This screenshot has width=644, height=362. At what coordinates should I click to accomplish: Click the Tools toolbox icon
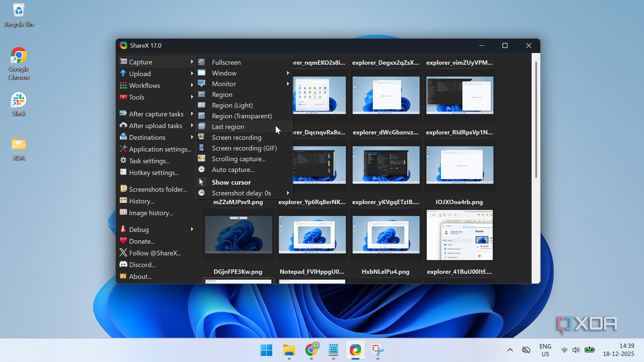(123, 97)
